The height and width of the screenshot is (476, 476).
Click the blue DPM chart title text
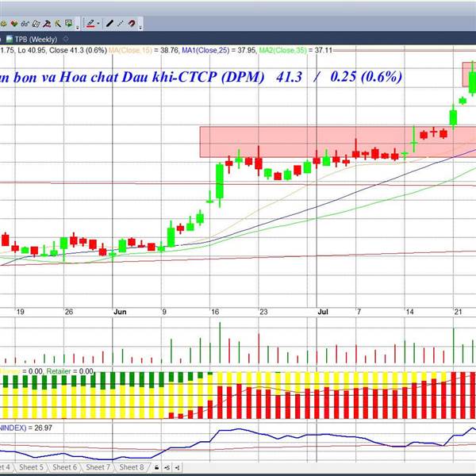[x=201, y=76]
